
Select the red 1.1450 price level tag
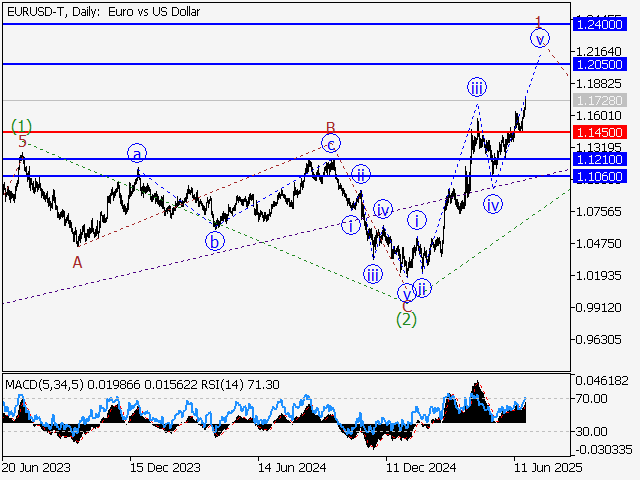point(600,132)
